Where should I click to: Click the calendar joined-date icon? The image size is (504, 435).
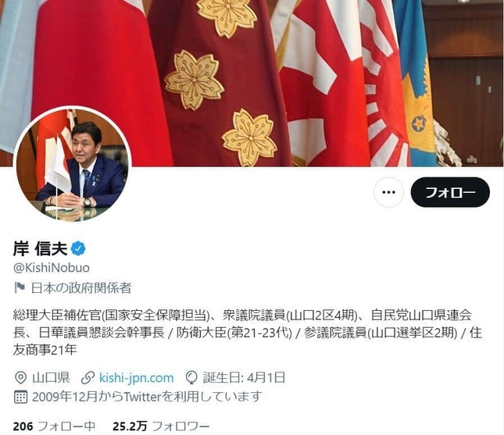pyautogui.click(x=20, y=397)
